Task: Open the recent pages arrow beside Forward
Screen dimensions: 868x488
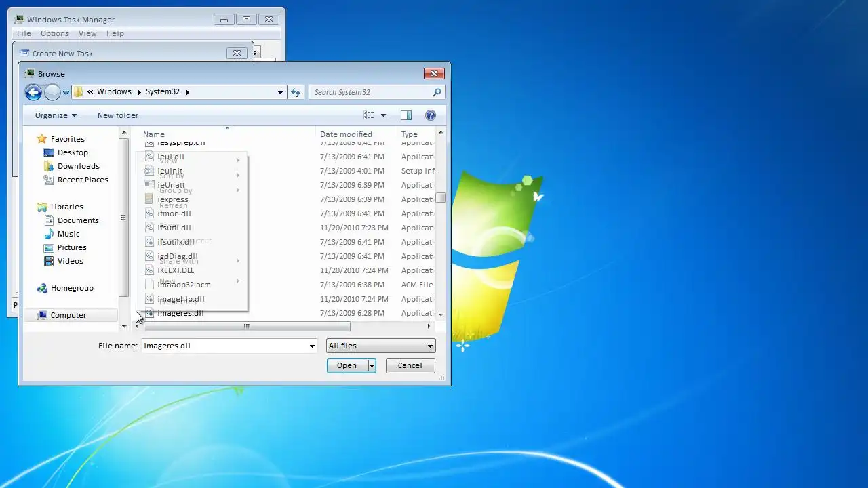Action: pyautogui.click(x=66, y=92)
